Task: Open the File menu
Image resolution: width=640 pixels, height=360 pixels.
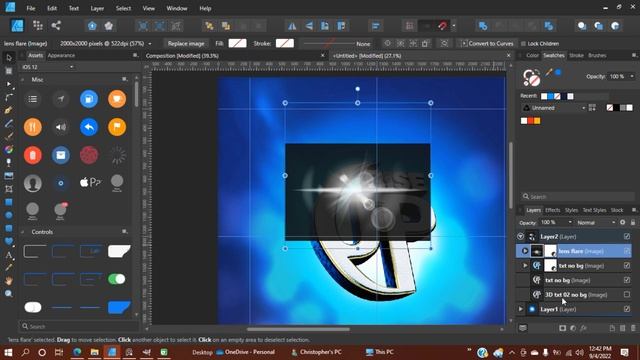Action: click(31, 8)
